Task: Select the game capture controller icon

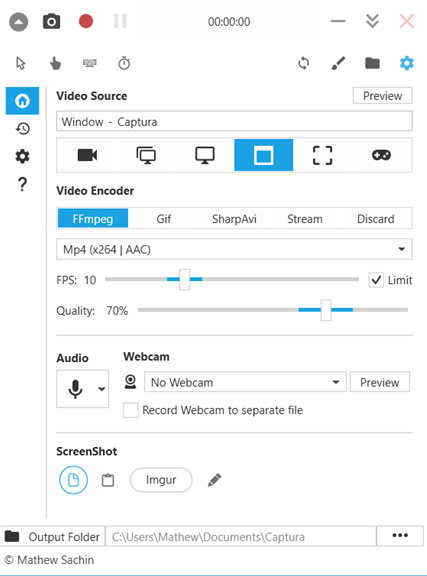Action: (x=381, y=155)
